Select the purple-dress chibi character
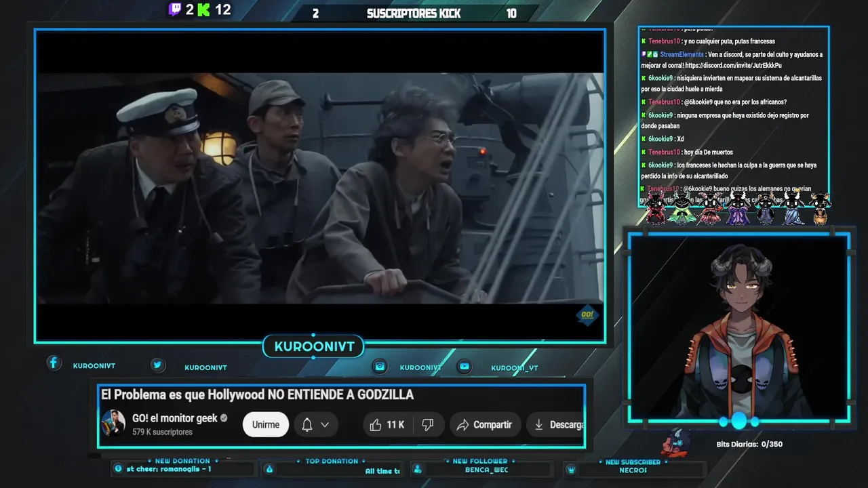 click(x=738, y=208)
